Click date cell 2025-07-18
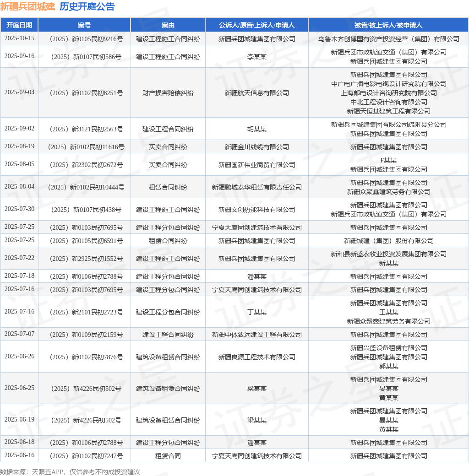The height and width of the screenshot is (476, 469). pos(19,276)
